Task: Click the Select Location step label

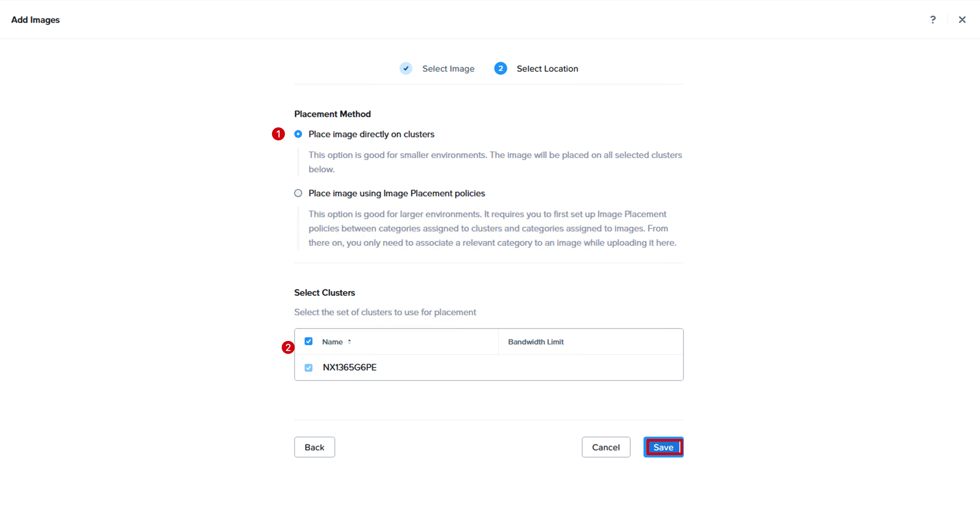Action: point(547,69)
